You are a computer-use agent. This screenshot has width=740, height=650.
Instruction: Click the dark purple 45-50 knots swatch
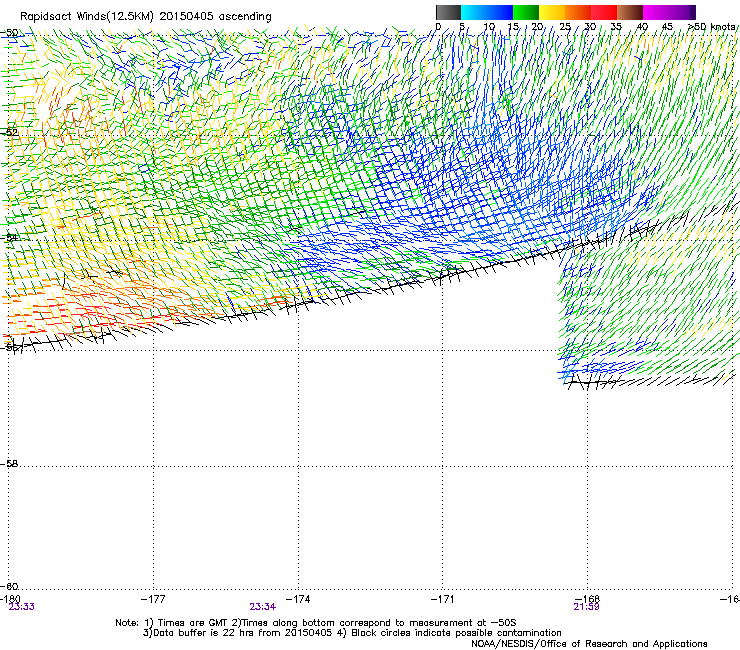tap(682, 12)
